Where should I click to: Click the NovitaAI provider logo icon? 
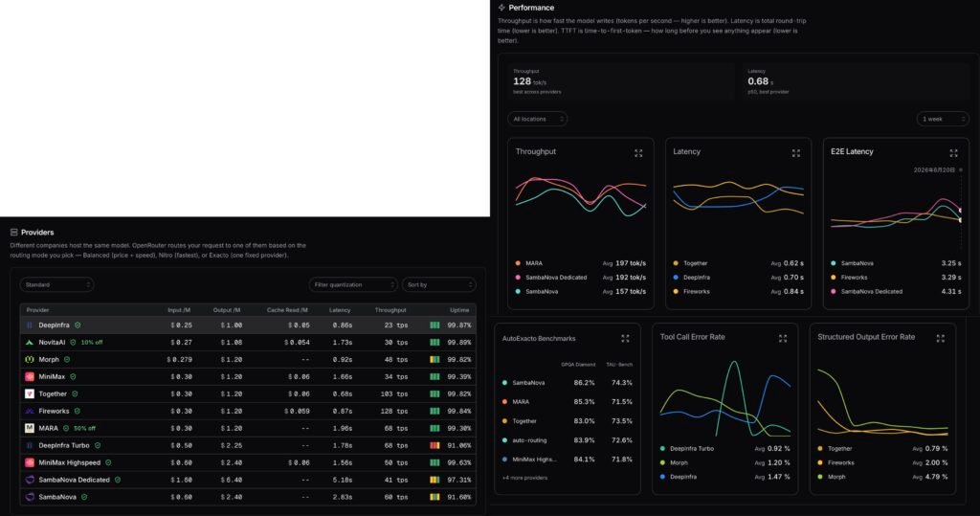[x=30, y=342]
